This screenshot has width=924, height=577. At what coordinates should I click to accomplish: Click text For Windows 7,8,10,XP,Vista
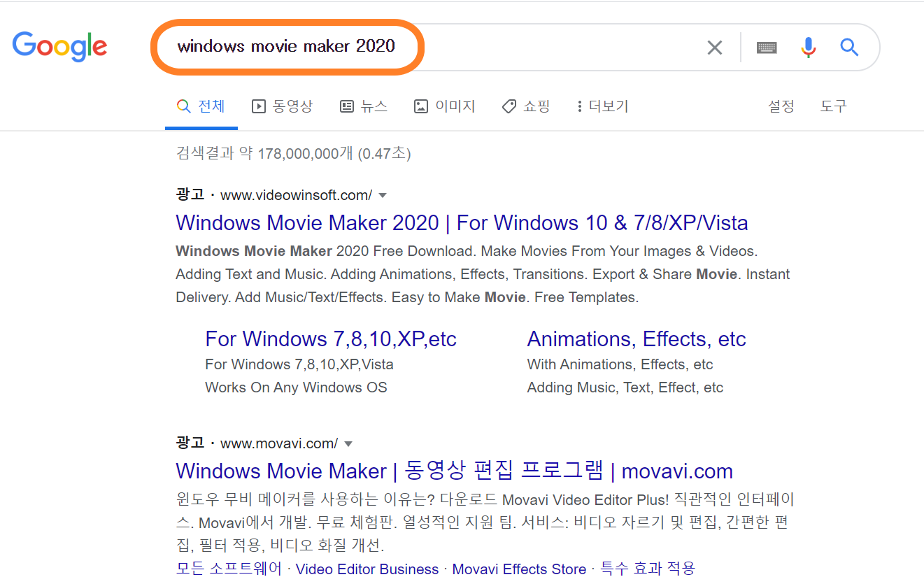point(299,364)
